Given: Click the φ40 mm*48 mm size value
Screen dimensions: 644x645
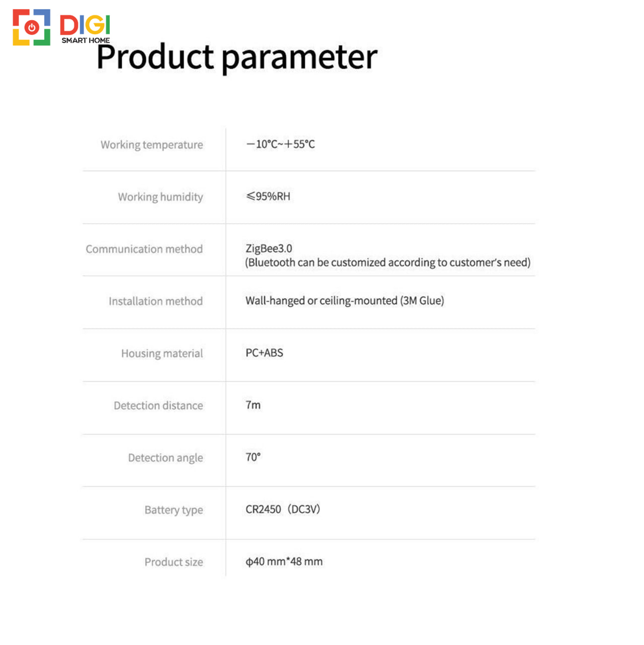Looking at the screenshot, I should tap(284, 561).
